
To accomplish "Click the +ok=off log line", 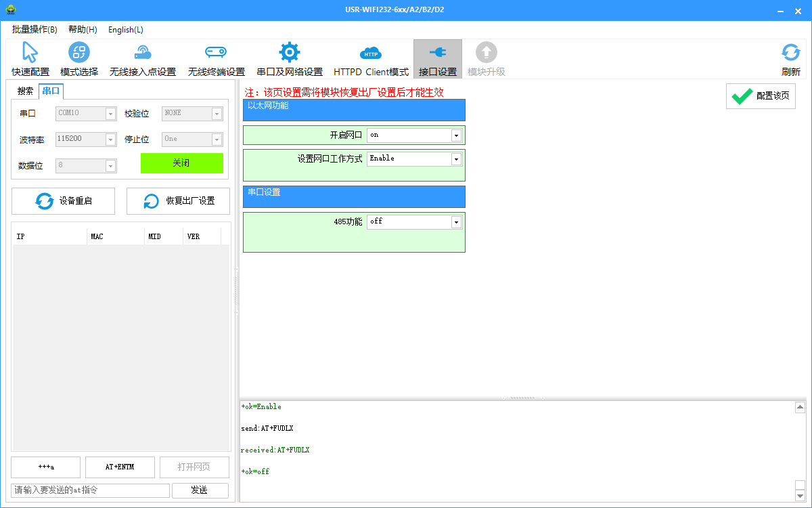I will tap(255, 472).
